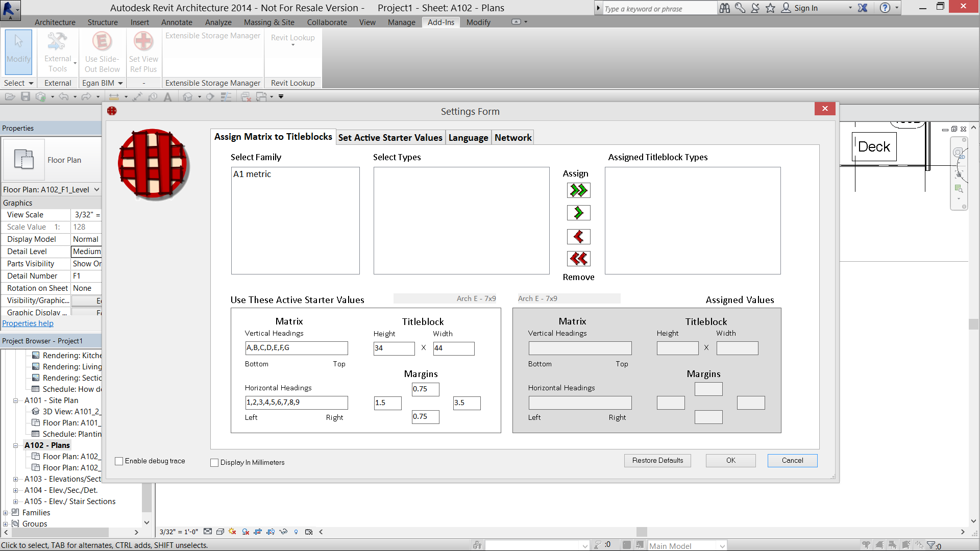Image resolution: width=980 pixels, height=551 pixels.
Task: Open the Properties help link
Action: pos(28,323)
